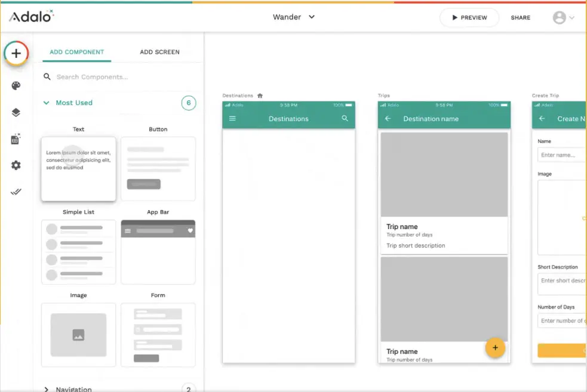Expand the Navigation section
587x392 pixels.
click(x=46, y=389)
